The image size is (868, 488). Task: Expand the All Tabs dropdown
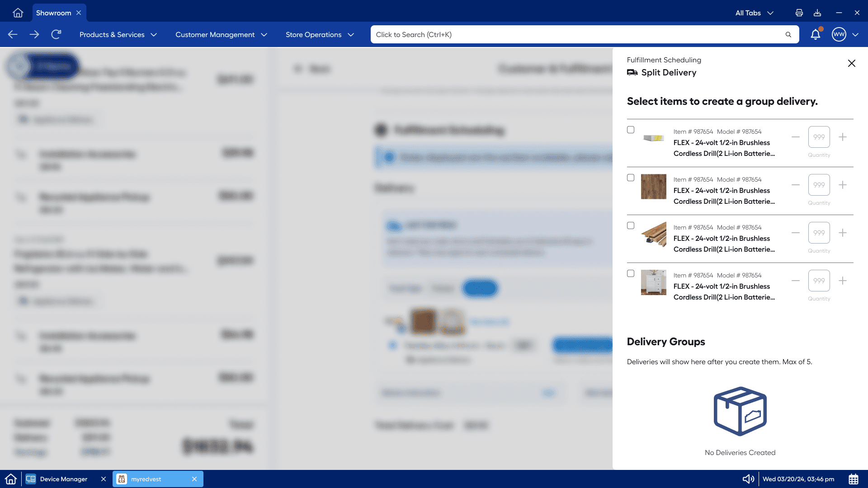[x=754, y=13]
